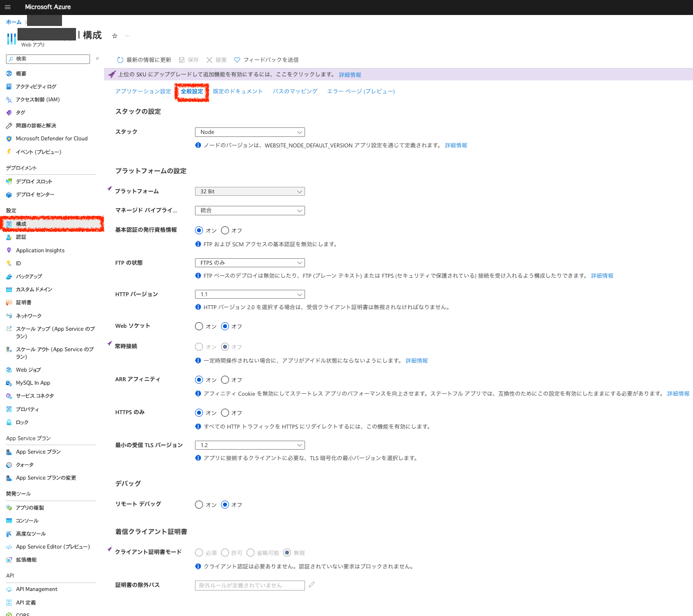Open the more options ellipsis
The width and height of the screenshot is (693, 616).
pos(127,36)
